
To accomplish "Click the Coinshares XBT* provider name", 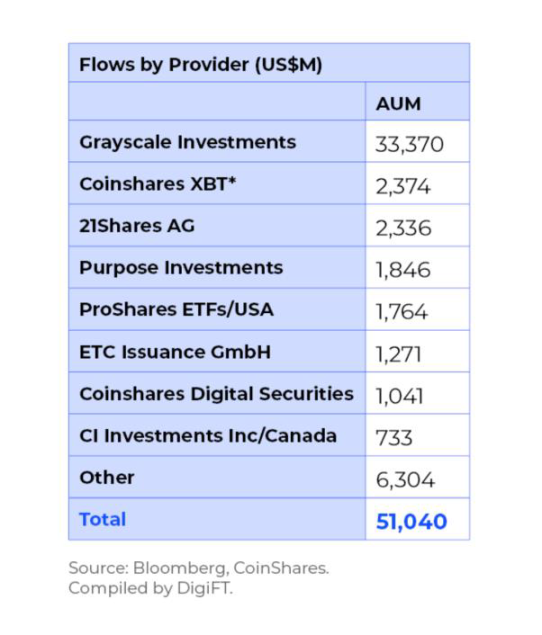I will 158,184.
